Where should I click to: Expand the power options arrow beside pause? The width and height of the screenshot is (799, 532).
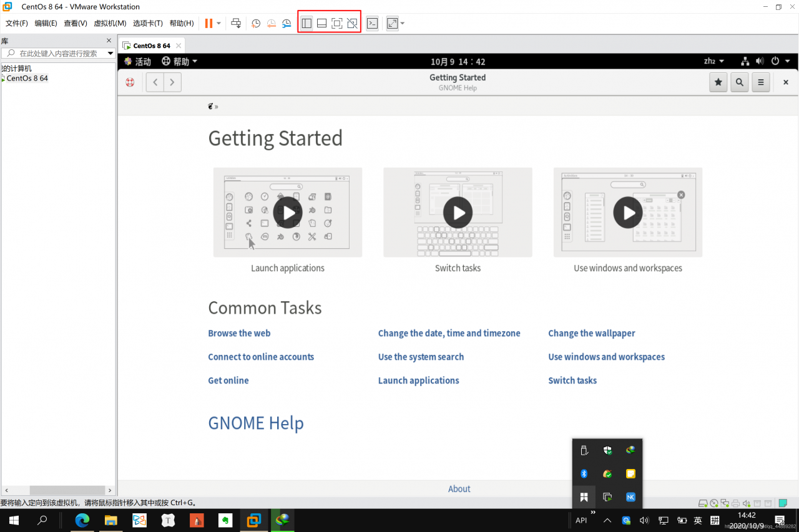[218, 23]
